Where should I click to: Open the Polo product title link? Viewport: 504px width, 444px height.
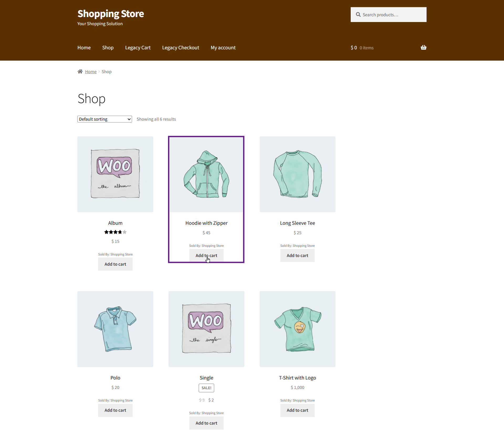click(x=115, y=378)
